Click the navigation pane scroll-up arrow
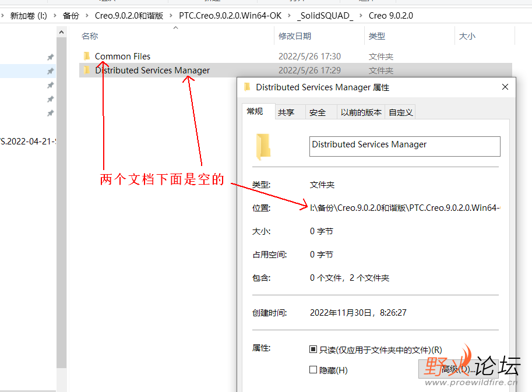Viewport: 532px width, 392px height. point(61,32)
